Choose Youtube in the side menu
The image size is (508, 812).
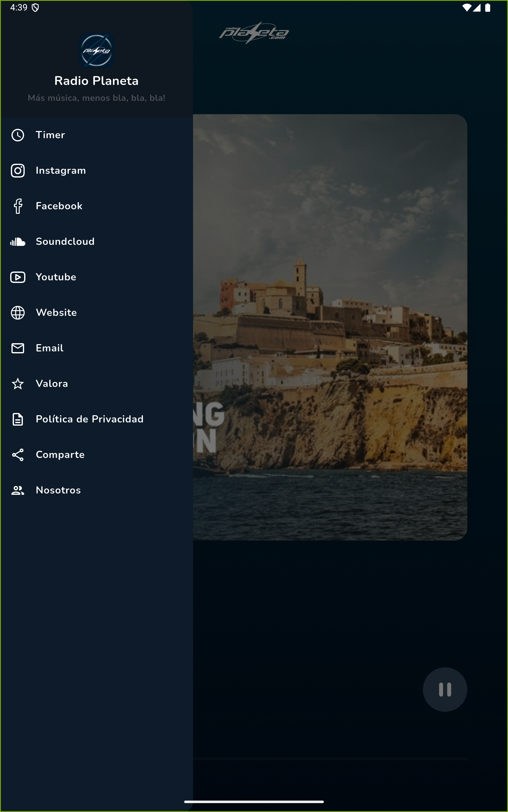tap(97, 277)
